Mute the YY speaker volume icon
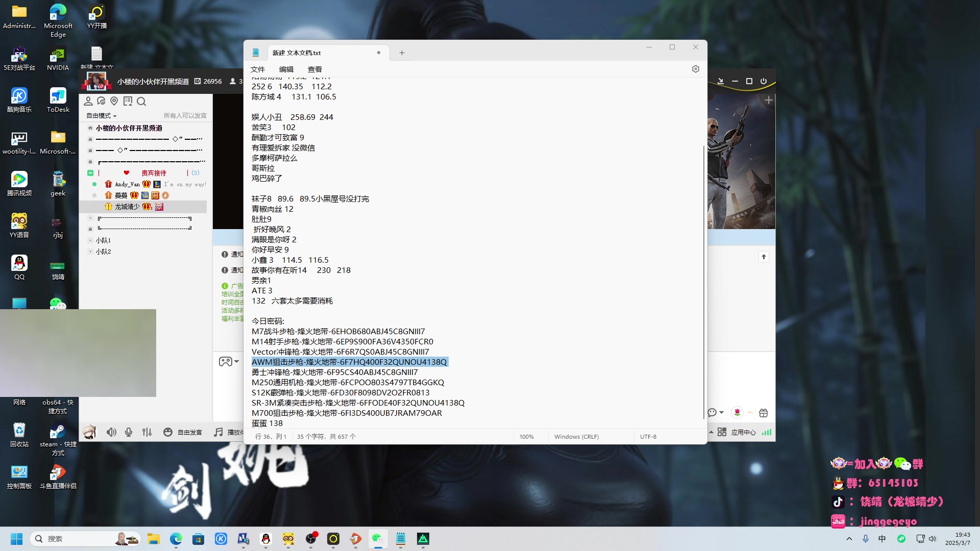The width and height of the screenshot is (980, 551). (111, 432)
